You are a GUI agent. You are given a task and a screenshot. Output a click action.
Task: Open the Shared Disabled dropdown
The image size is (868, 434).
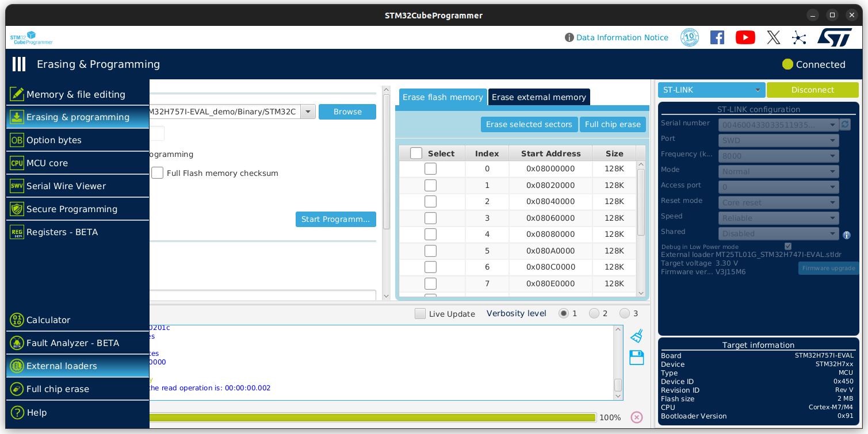[x=778, y=233]
